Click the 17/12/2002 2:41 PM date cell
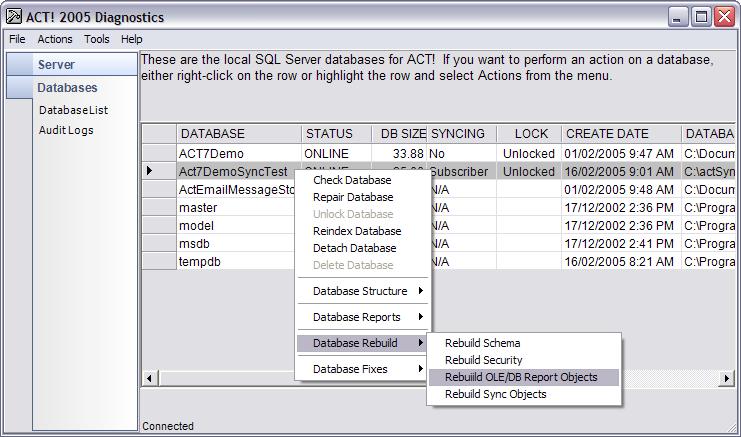 click(x=621, y=244)
